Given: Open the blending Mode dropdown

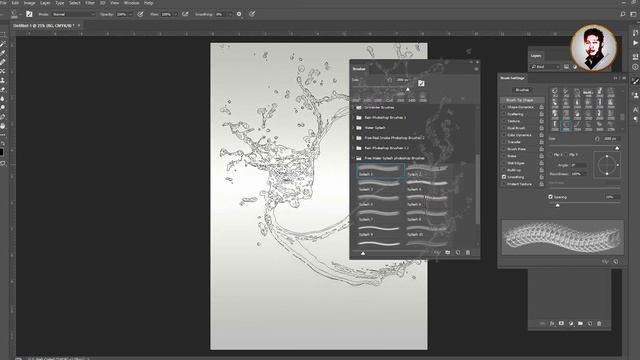Looking at the screenshot, I should click(x=73, y=14).
